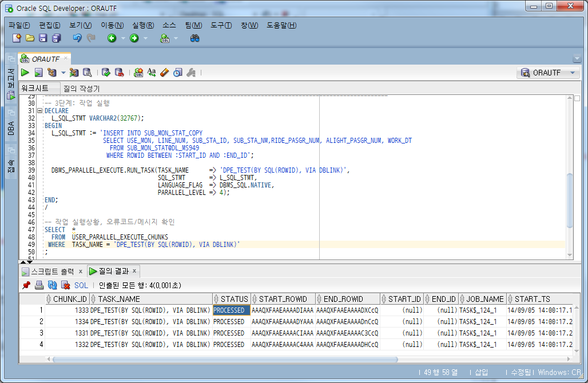Open the editor tab list dropdown

577,58
